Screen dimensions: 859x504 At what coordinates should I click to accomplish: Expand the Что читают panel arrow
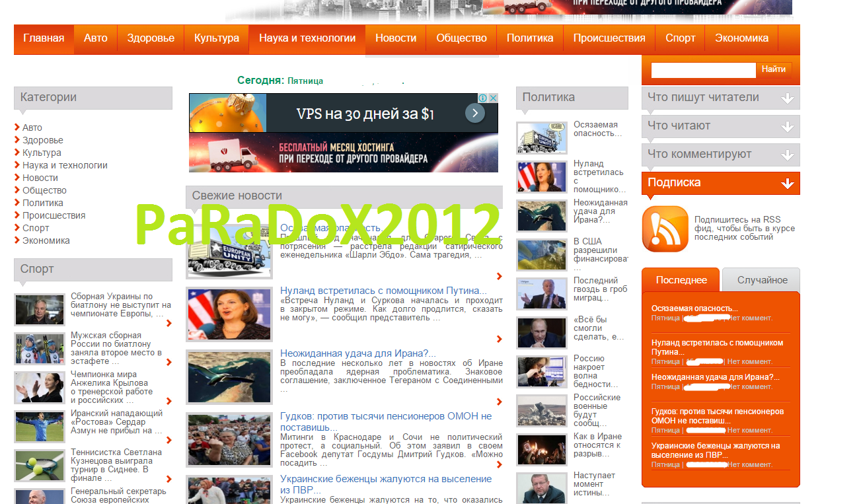(787, 127)
